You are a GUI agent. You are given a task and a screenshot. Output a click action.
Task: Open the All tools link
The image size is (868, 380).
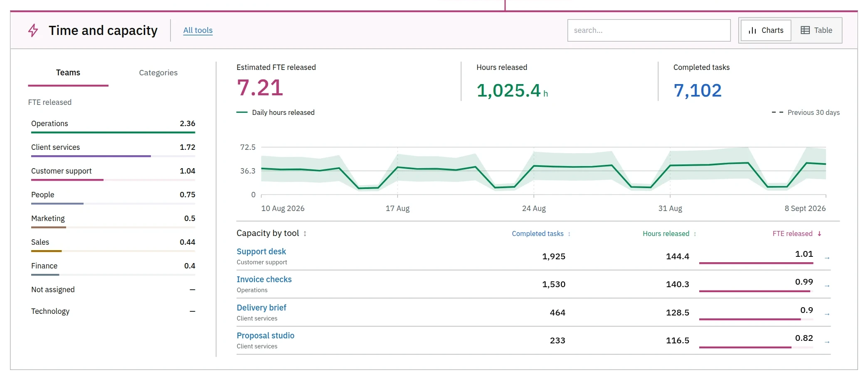pyautogui.click(x=198, y=30)
